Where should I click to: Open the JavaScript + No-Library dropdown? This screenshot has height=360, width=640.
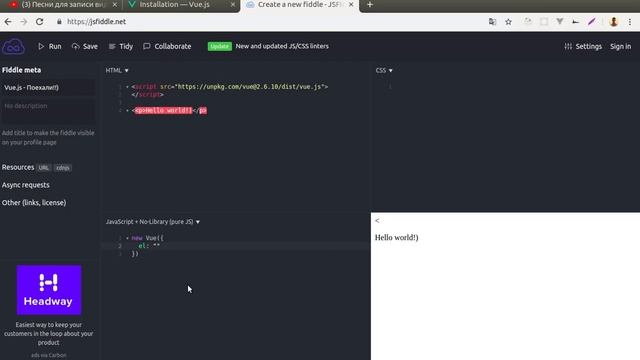(x=153, y=222)
